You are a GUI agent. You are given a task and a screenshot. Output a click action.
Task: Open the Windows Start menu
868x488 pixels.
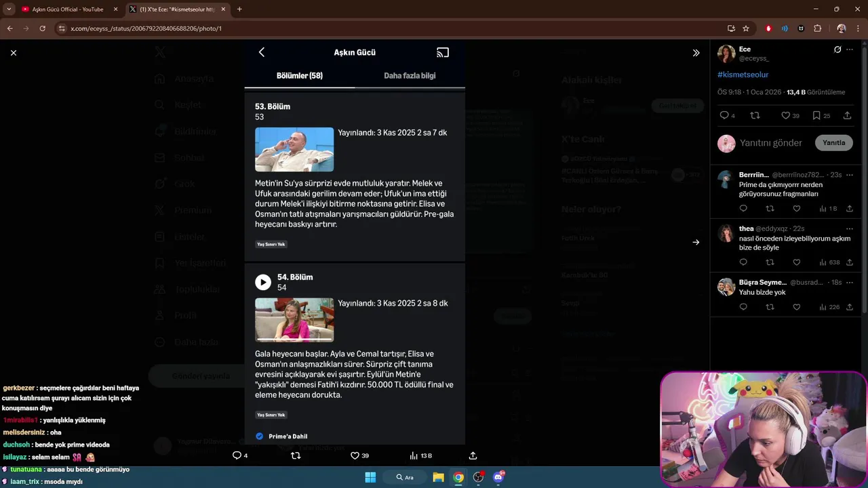pos(370,477)
